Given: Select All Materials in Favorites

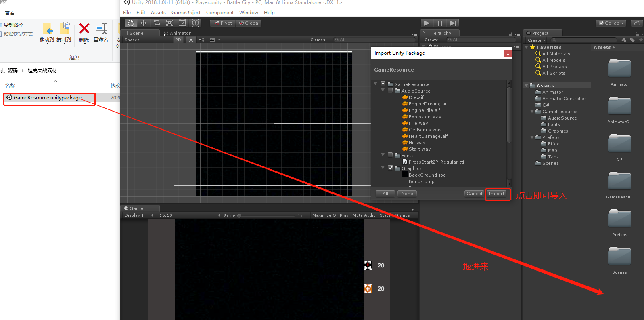Looking at the screenshot, I should coord(556,54).
